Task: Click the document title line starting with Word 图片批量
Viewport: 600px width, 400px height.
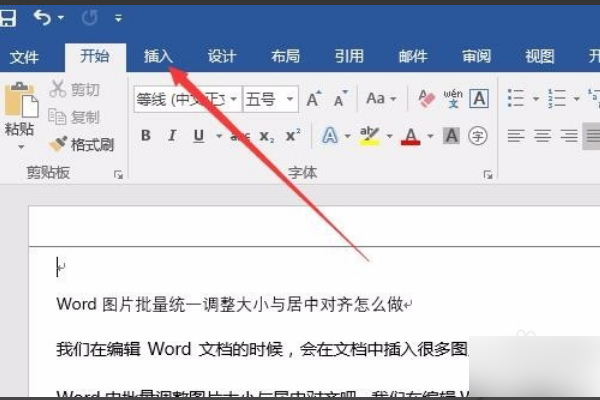Action: pyautogui.click(x=234, y=305)
